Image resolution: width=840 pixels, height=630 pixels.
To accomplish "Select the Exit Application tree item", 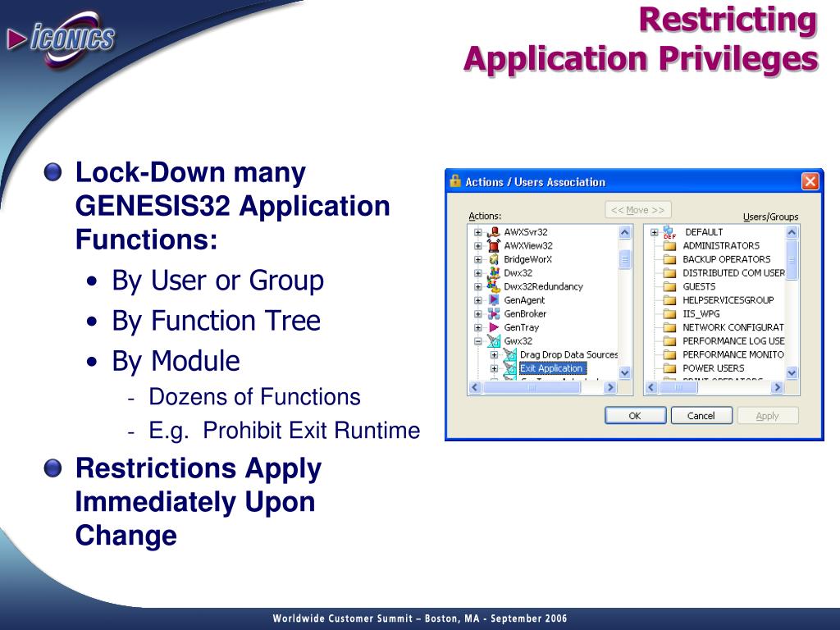I will point(552,368).
